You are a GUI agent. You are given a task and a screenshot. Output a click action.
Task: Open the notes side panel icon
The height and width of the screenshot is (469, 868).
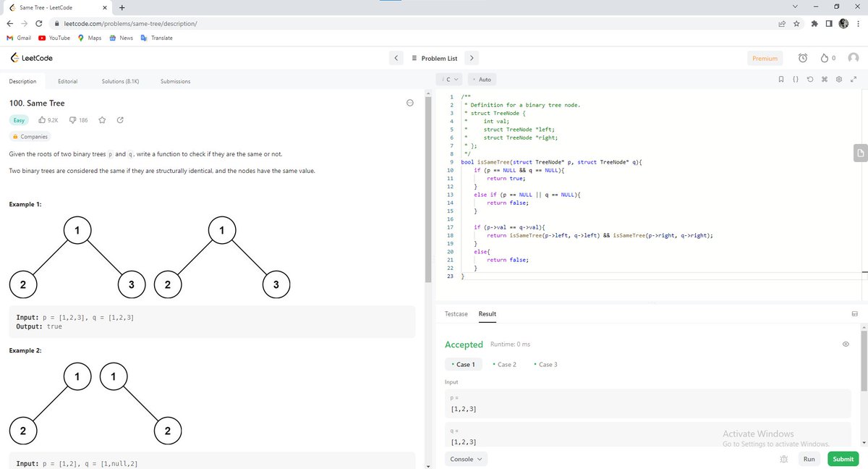click(859, 153)
